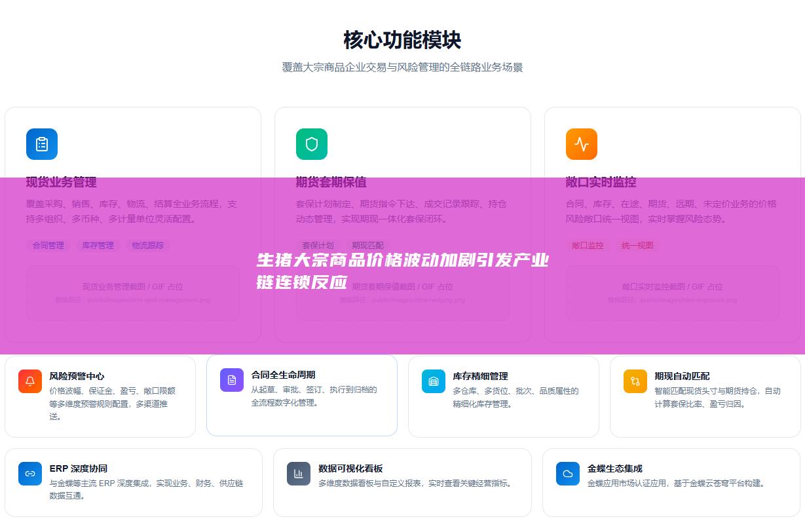Click the 现货业务管理 card title

(62, 182)
